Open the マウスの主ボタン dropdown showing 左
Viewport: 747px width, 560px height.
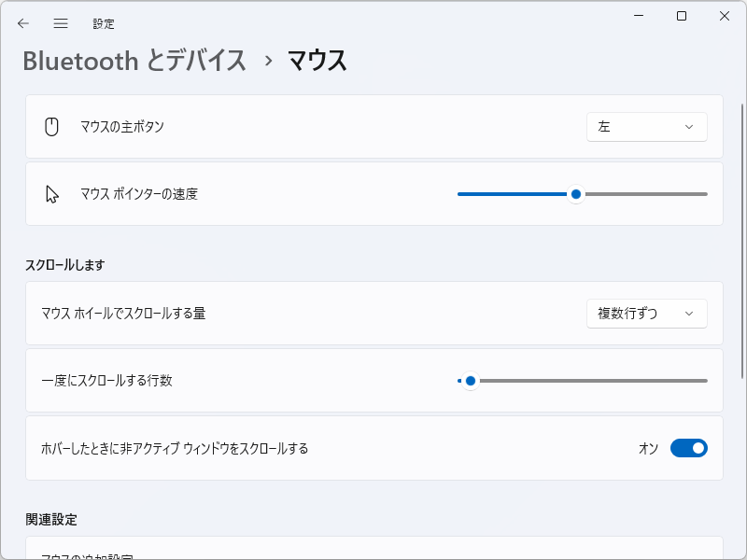point(646,127)
